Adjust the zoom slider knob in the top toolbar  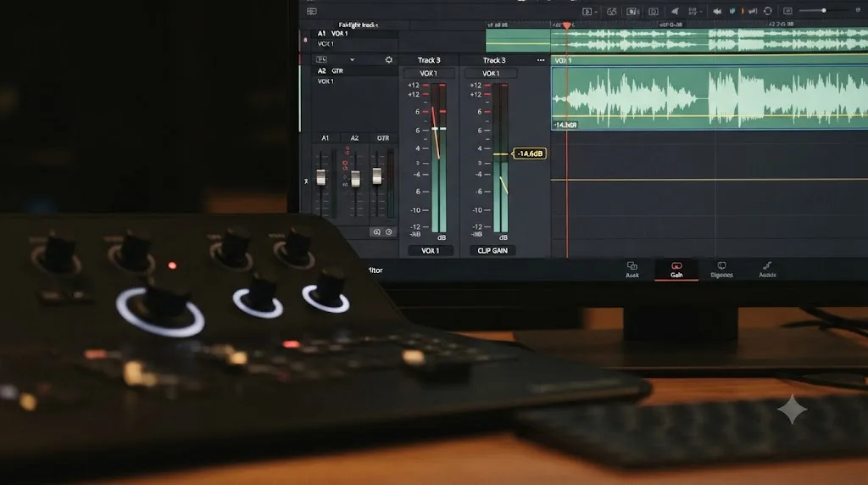point(824,10)
